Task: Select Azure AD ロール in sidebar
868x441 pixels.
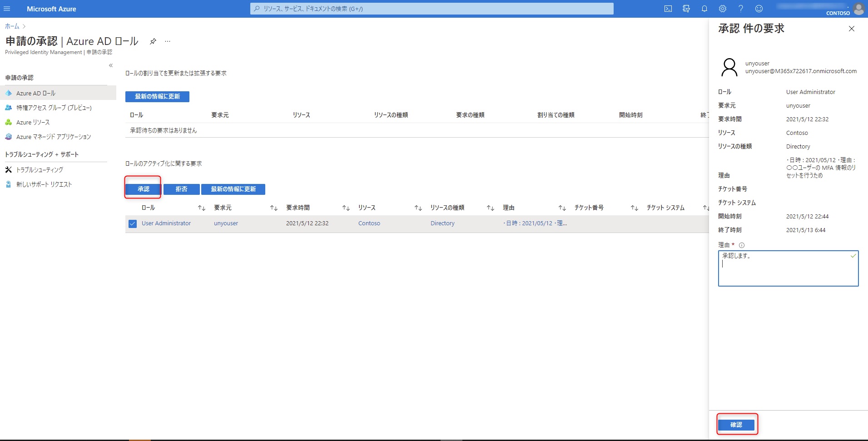Action: [x=58, y=93]
